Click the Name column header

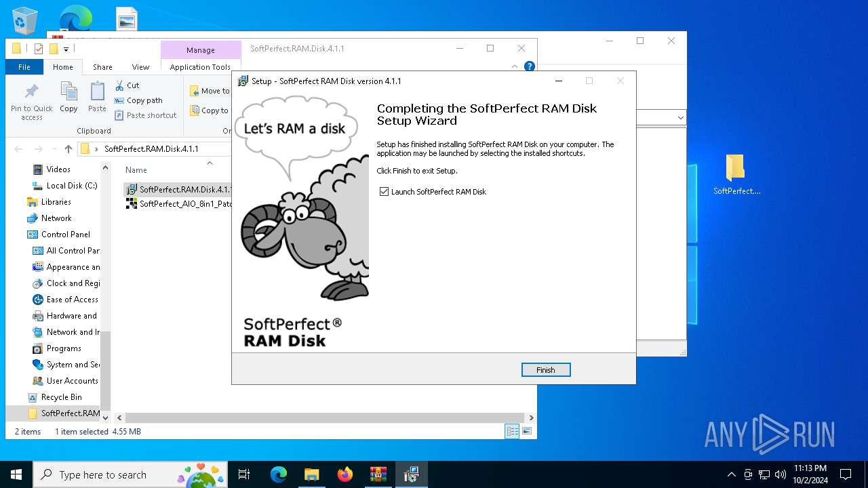[136, 170]
